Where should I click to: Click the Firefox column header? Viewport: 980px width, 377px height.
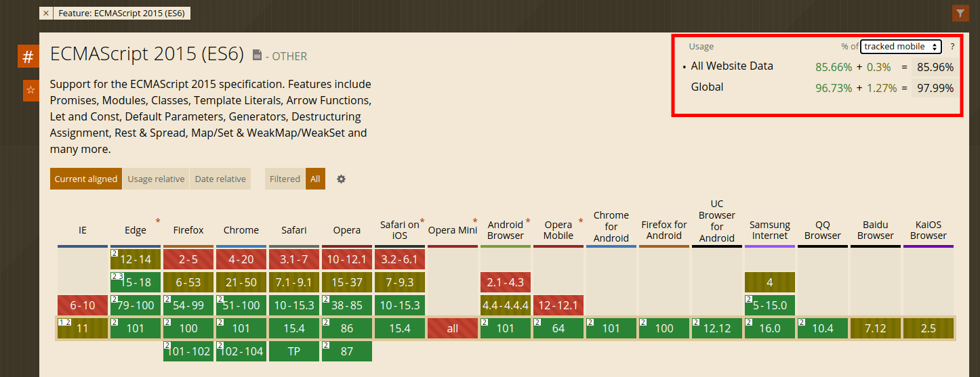point(188,230)
